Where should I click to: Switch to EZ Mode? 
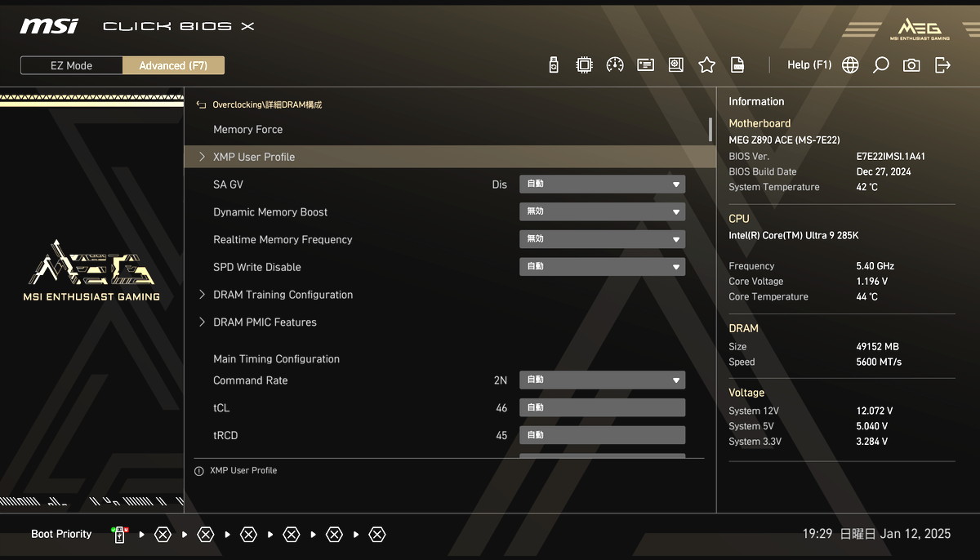click(x=72, y=65)
